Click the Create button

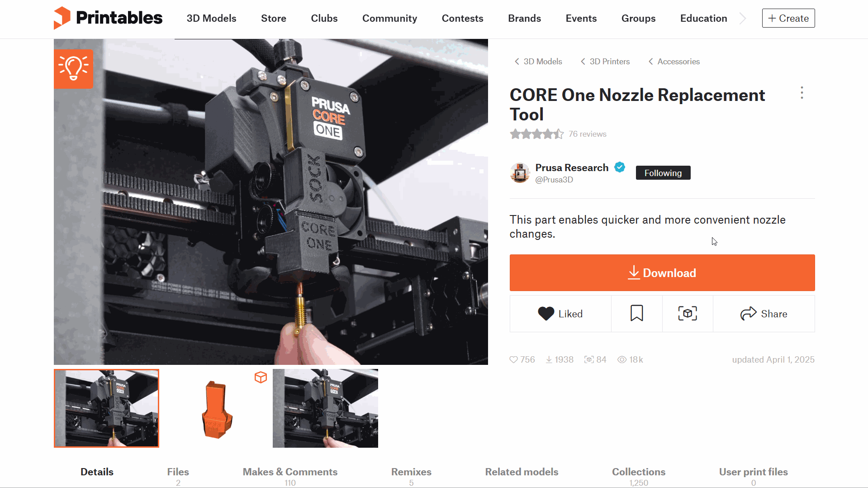[788, 19]
